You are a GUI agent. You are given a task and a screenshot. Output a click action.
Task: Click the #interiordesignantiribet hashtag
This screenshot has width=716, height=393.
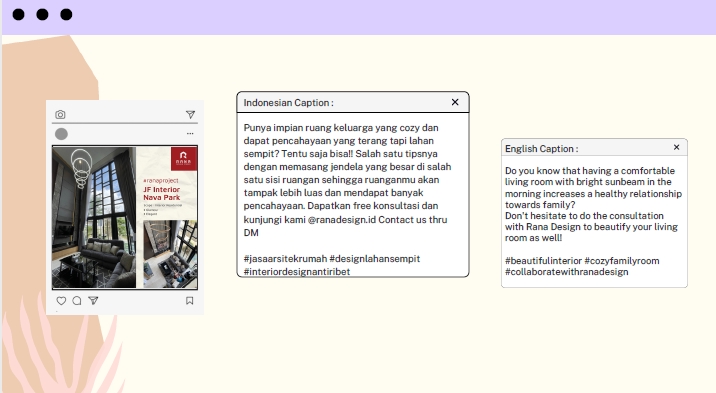297,272
